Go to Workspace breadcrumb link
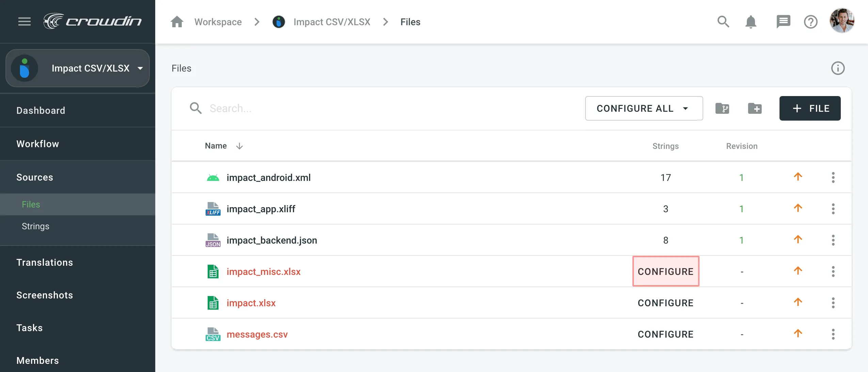 pyautogui.click(x=218, y=22)
